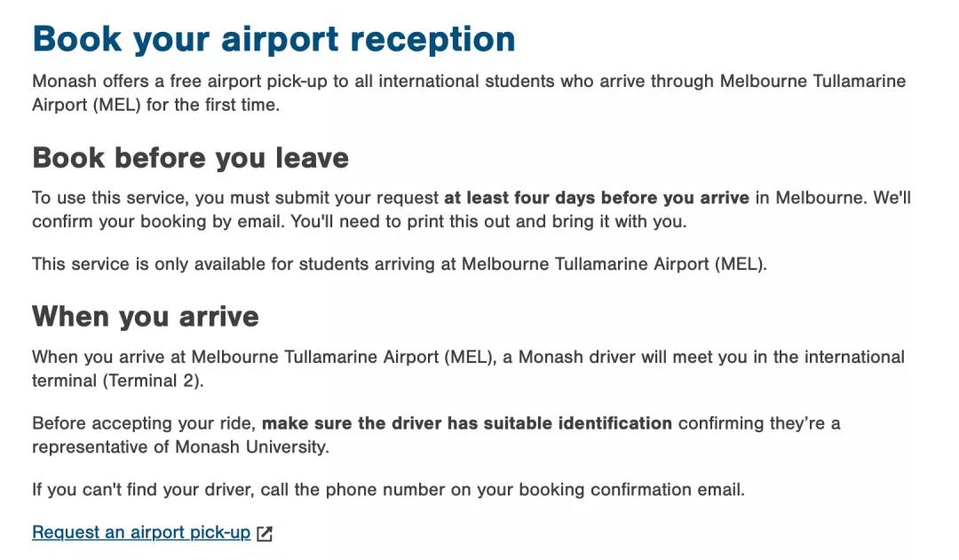Click the sentence about printing the booking out
Viewport: 959px width, 560px height.
coord(487,221)
